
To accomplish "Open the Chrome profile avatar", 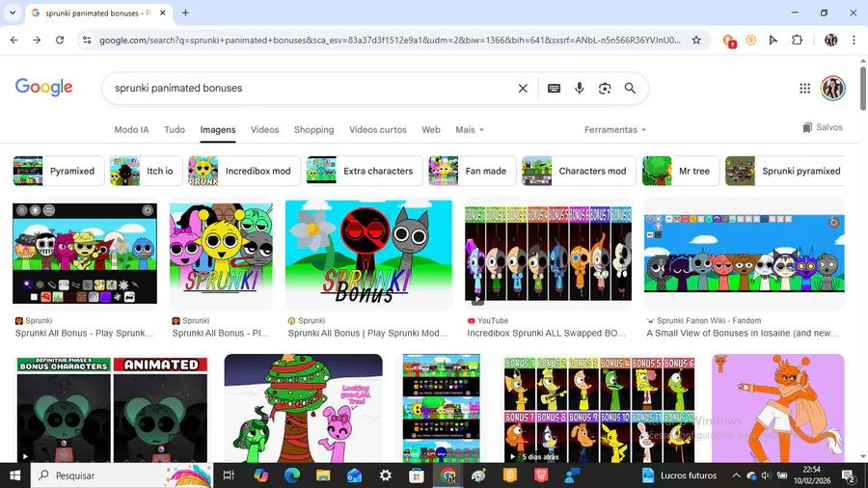I will 831,40.
